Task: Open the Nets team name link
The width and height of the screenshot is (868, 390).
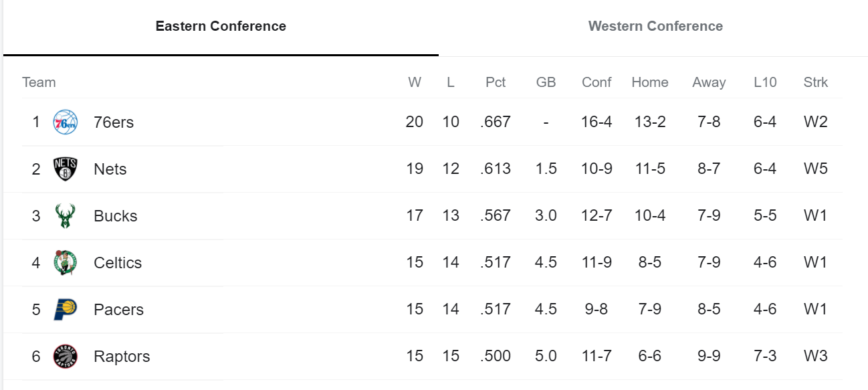Action: point(110,169)
